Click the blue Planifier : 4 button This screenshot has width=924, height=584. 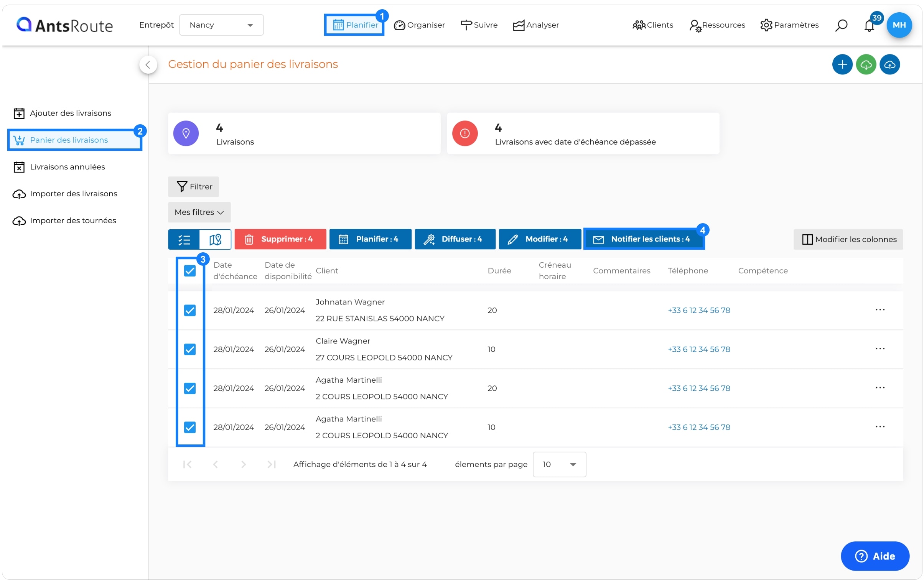tap(370, 239)
